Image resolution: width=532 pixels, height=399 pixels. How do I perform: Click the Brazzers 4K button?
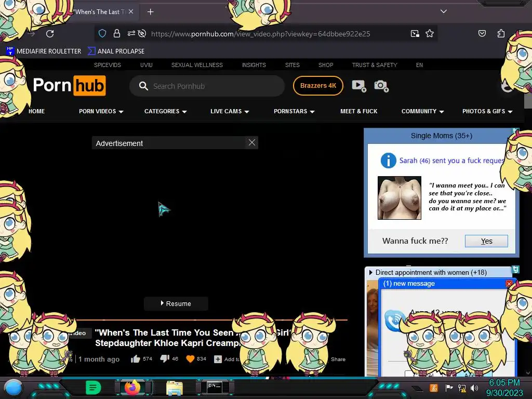318,86
